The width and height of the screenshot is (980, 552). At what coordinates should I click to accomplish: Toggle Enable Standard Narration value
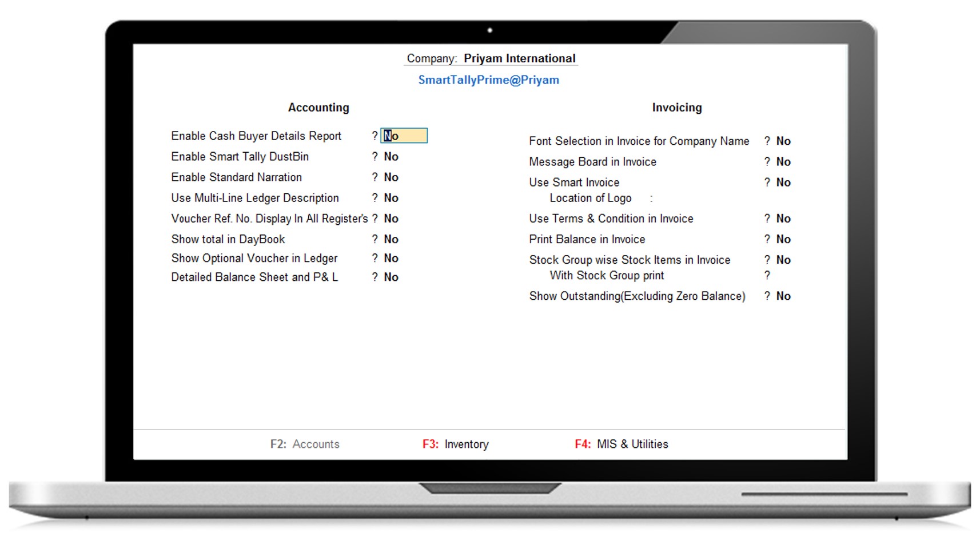(391, 177)
